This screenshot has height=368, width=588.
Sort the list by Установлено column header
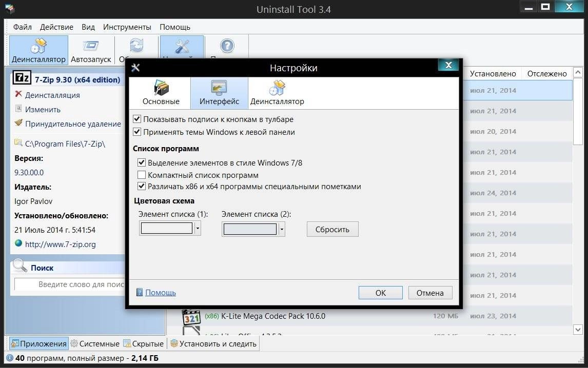coord(493,74)
